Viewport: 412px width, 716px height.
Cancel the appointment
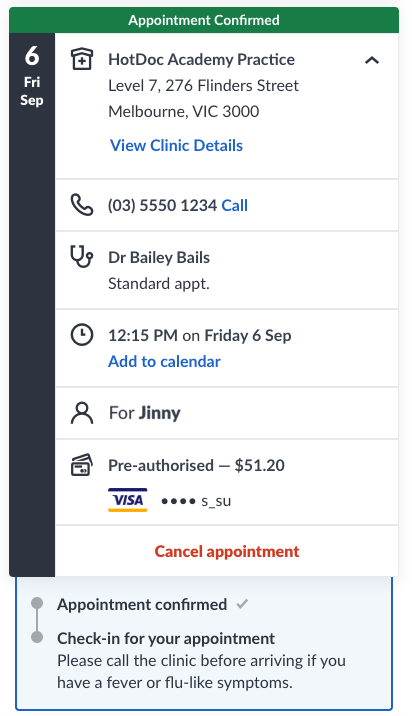(227, 551)
